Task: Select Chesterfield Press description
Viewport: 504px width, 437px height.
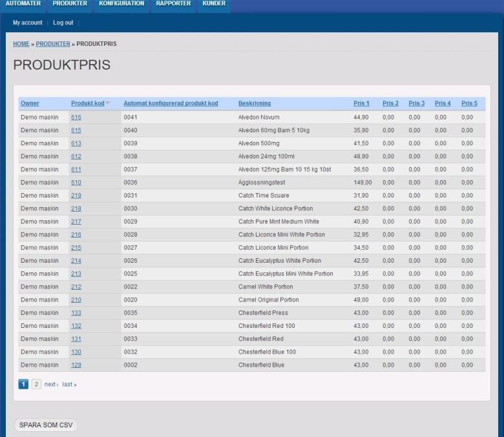Action: pyautogui.click(x=263, y=313)
